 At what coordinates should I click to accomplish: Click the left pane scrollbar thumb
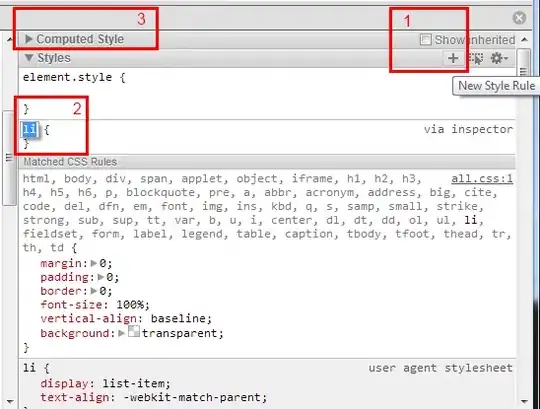(x=9, y=158)
